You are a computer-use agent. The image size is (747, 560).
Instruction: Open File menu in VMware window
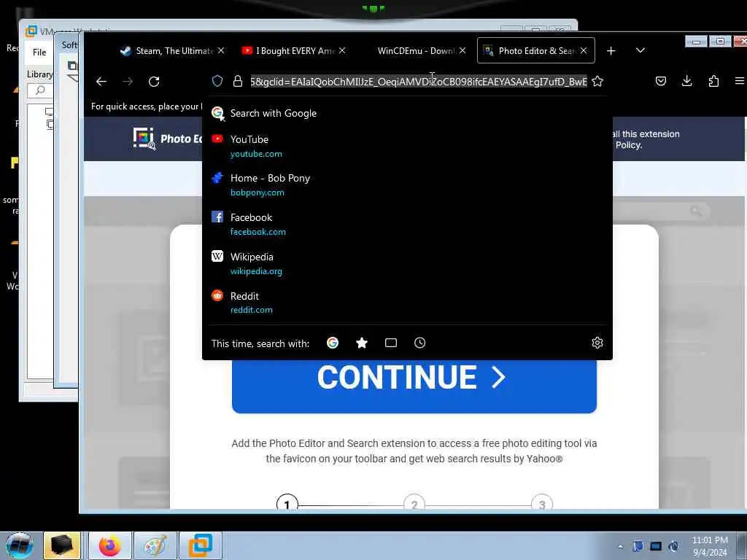tap(39, 52)
